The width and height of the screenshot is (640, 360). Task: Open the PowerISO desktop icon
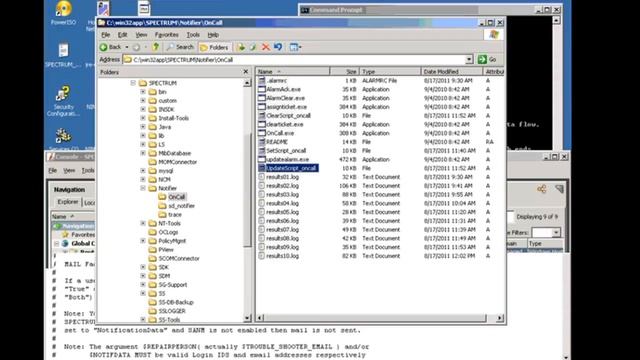click(64, 13)
